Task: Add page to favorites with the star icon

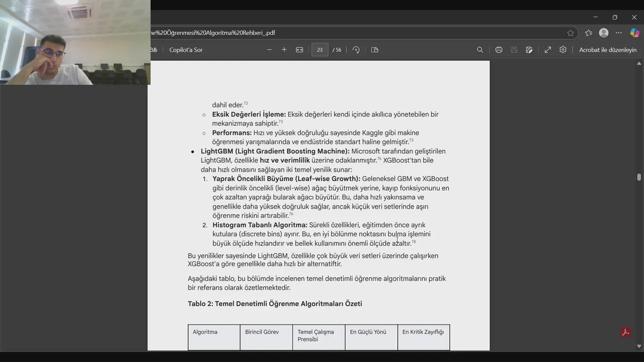Action: tap(571, 33)
